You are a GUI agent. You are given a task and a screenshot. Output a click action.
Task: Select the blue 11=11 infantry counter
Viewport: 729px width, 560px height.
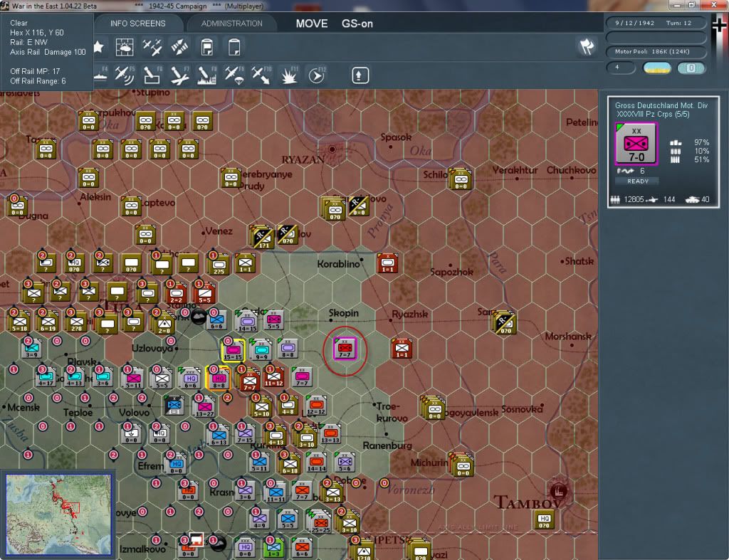[x=276, y=492]
